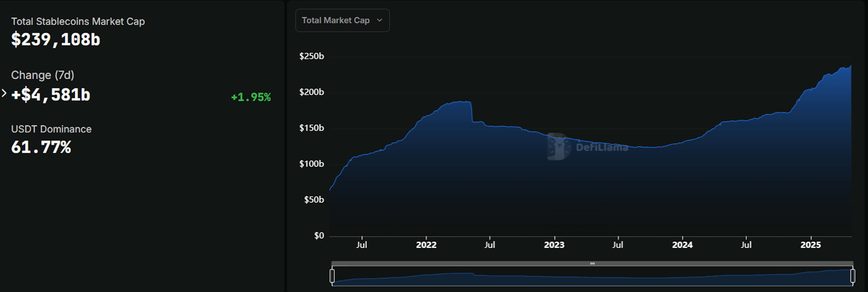Click the 61.77% USDT Dominance value
The height and width of the screenshot is (292, 868).
41,147
